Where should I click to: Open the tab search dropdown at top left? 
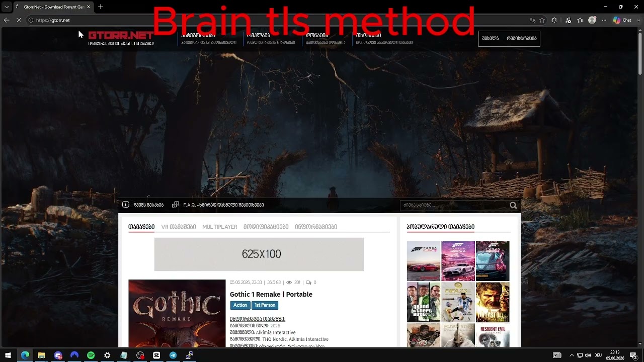6,7
